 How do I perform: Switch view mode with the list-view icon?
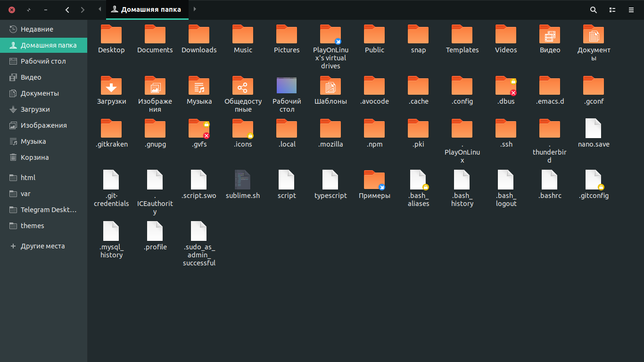pos(612,10)
